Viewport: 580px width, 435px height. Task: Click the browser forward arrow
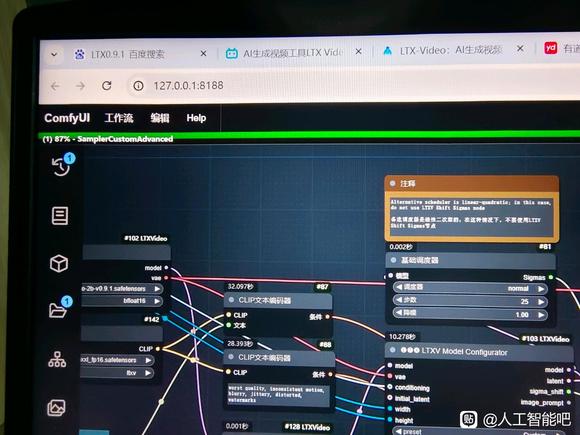80,86
